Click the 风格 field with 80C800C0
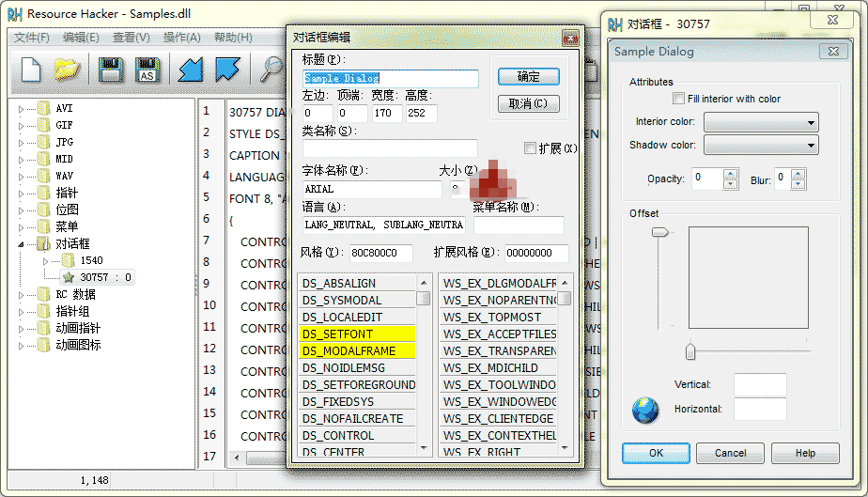868x497 pixels. (x=381, y=253)
